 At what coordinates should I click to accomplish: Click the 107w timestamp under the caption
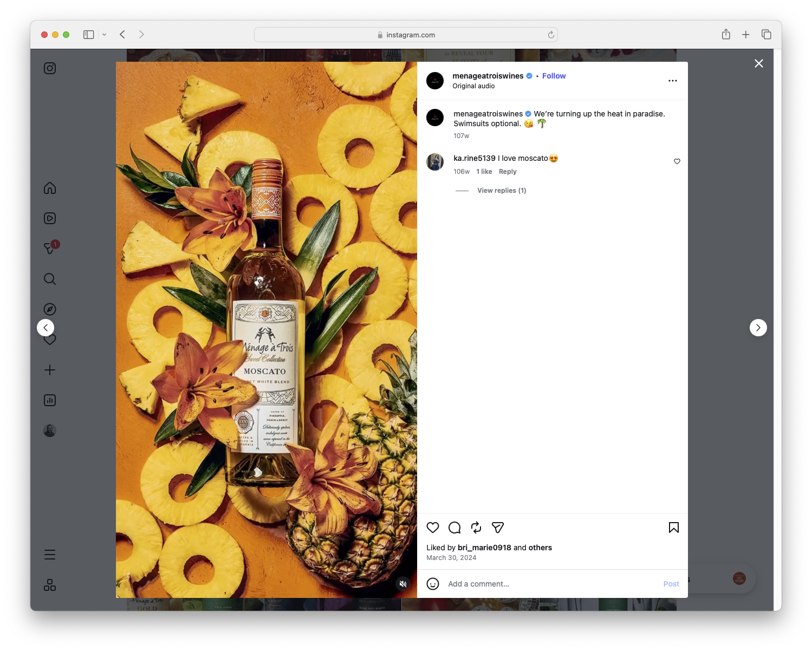pos(462,136)
